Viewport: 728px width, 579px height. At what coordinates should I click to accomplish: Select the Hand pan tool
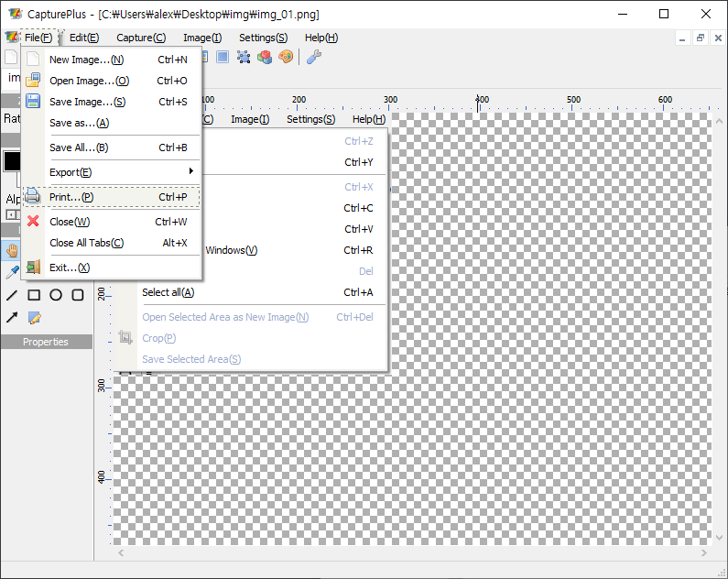[12, 249]
